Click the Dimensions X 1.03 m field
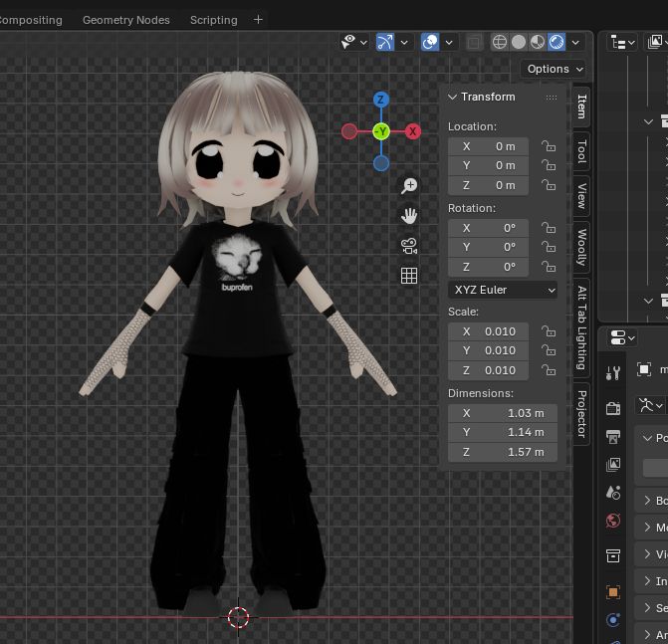Viewport: 668px width, 644px height. (x=503, y=413)
